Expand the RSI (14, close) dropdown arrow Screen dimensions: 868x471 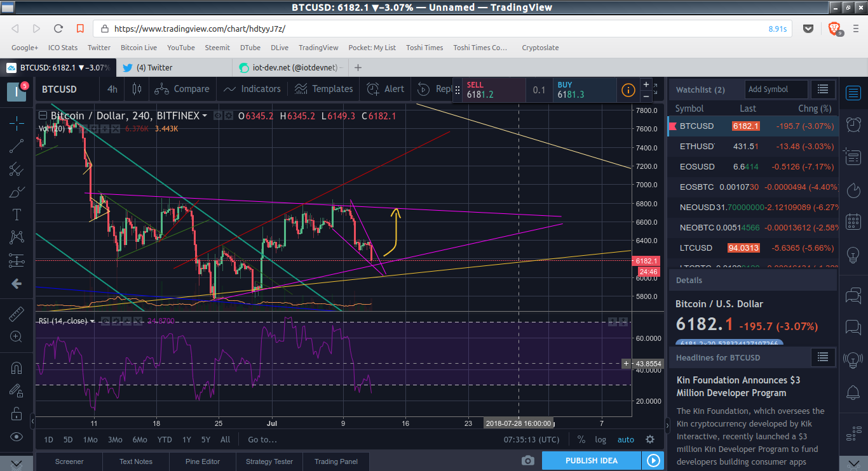(x=93, y=321)
